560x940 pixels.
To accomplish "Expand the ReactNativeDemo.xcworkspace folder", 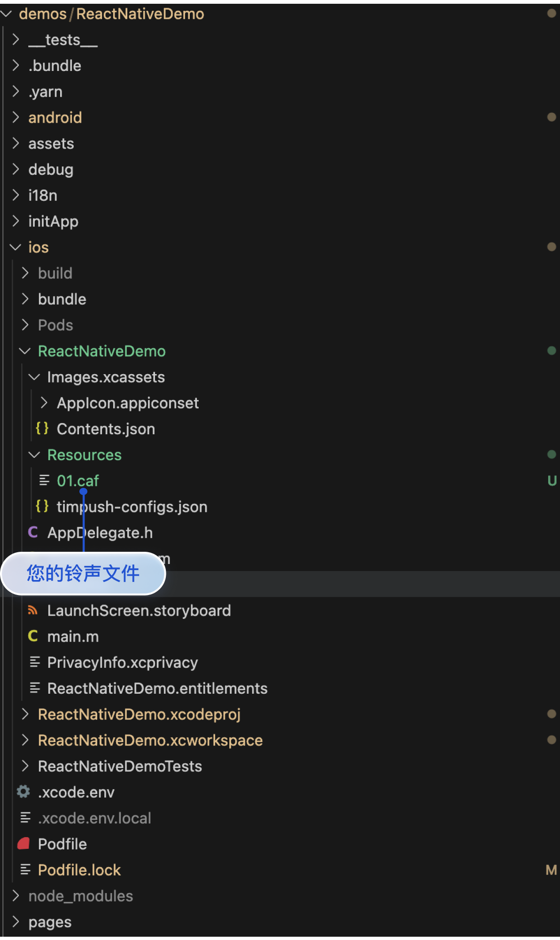I will (x=25, y=740).
